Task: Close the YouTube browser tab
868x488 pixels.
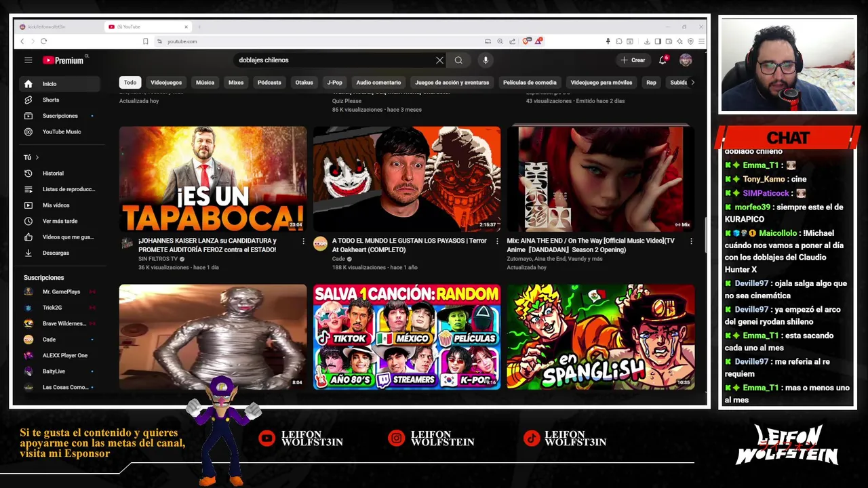Action: pyautogui.click(x=186, y=27)
